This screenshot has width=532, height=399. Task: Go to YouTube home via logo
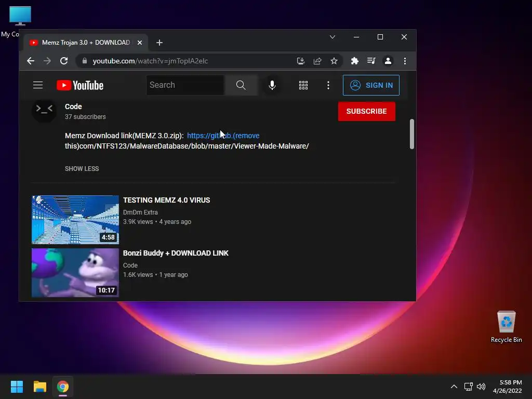pos(80,85)
